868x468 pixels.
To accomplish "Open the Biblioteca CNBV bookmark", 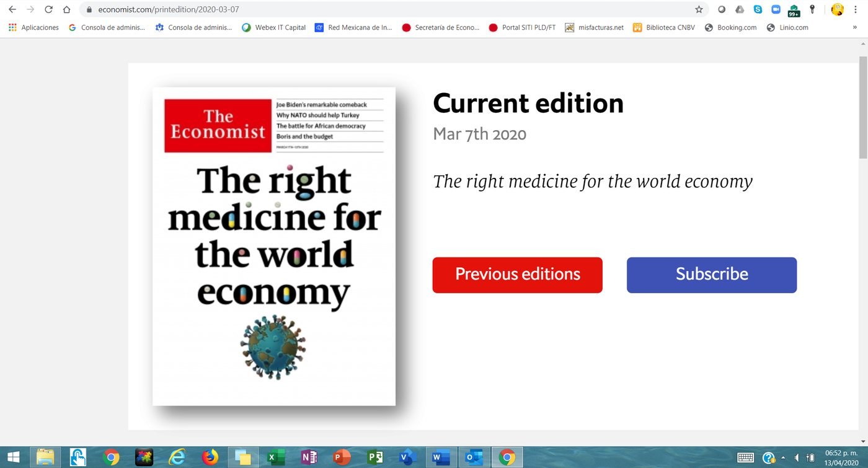I will click(665, 27).
